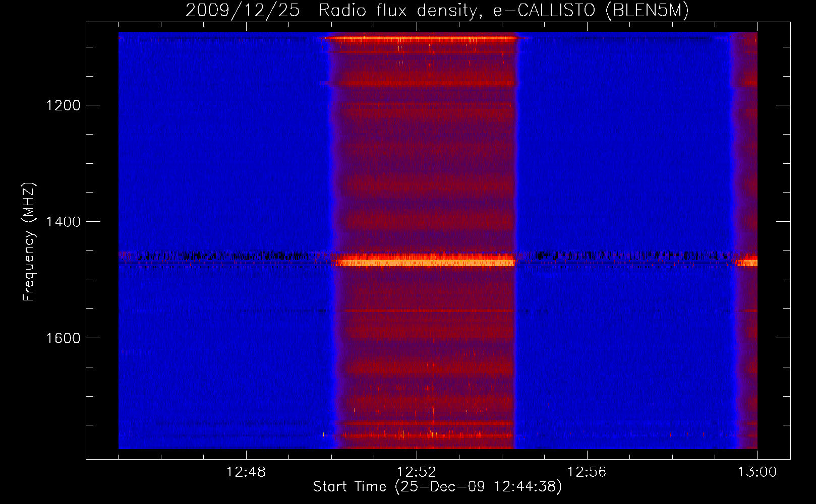Click the date 2009/12/25 in the title
816x504 pixels.
[x=243, y=11]
